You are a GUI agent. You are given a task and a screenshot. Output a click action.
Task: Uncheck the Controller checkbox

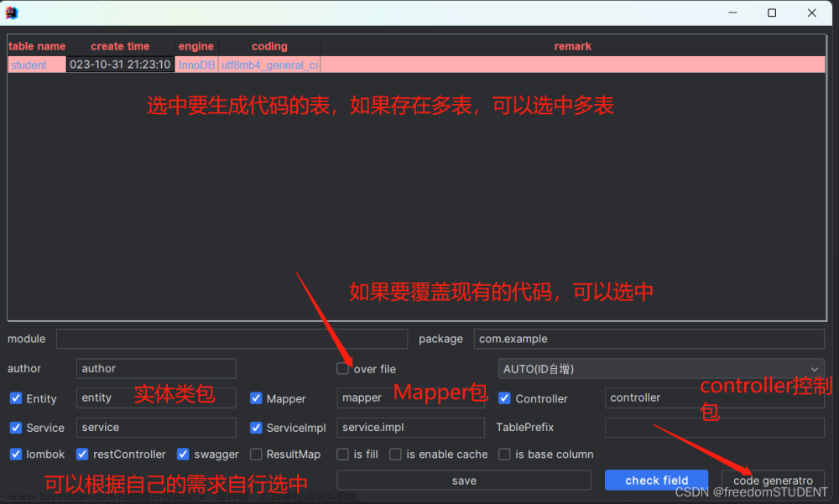[504, 398]
